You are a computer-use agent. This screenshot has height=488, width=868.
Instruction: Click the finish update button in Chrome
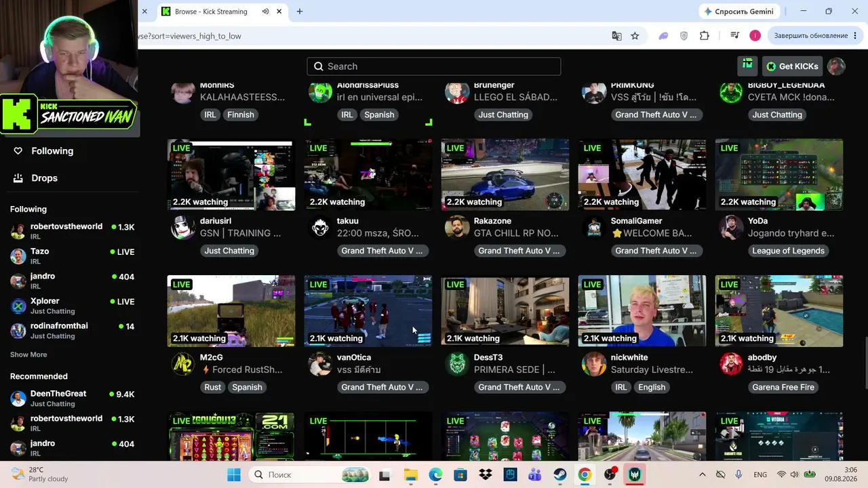pyautogui.click(x=816, y=36)
